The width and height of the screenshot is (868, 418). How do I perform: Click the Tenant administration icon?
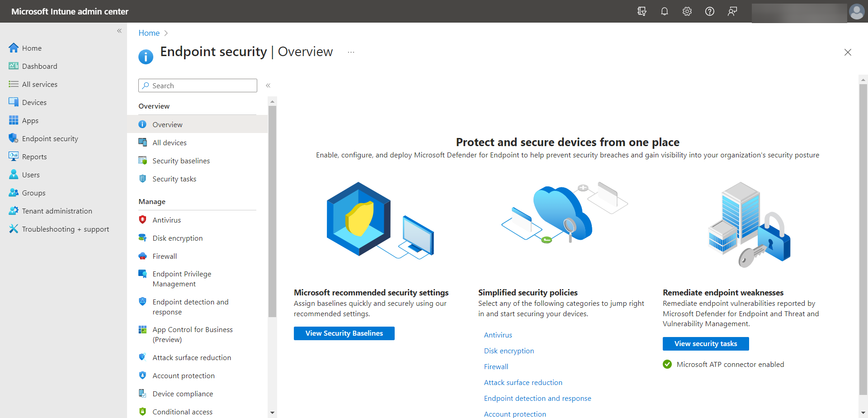(14, 211)
